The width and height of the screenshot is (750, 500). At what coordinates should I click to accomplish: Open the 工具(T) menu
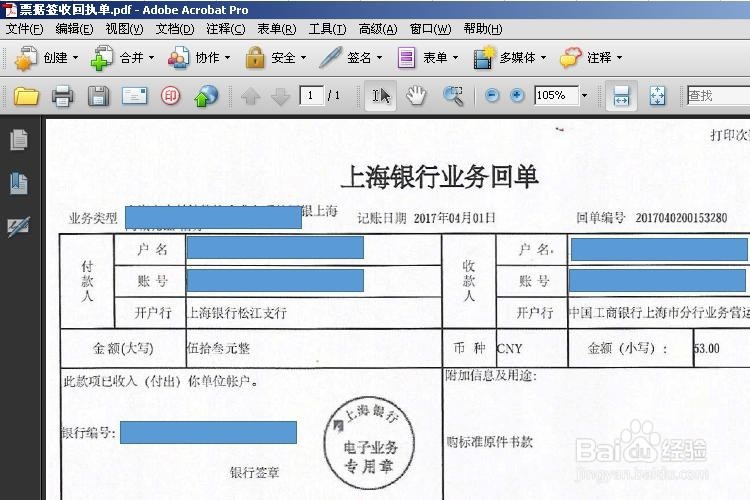click(327, 29)
